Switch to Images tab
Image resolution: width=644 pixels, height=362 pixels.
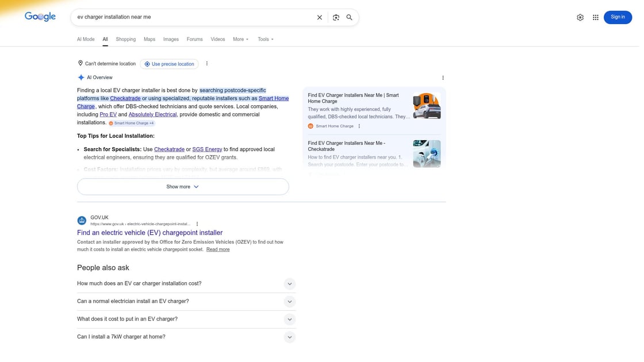pyautogui.click(x=171, y=40)
